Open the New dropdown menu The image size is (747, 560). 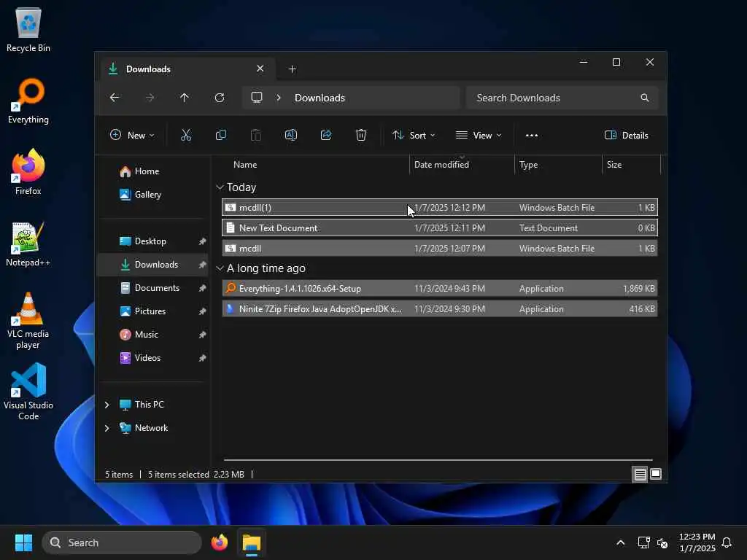132,135
